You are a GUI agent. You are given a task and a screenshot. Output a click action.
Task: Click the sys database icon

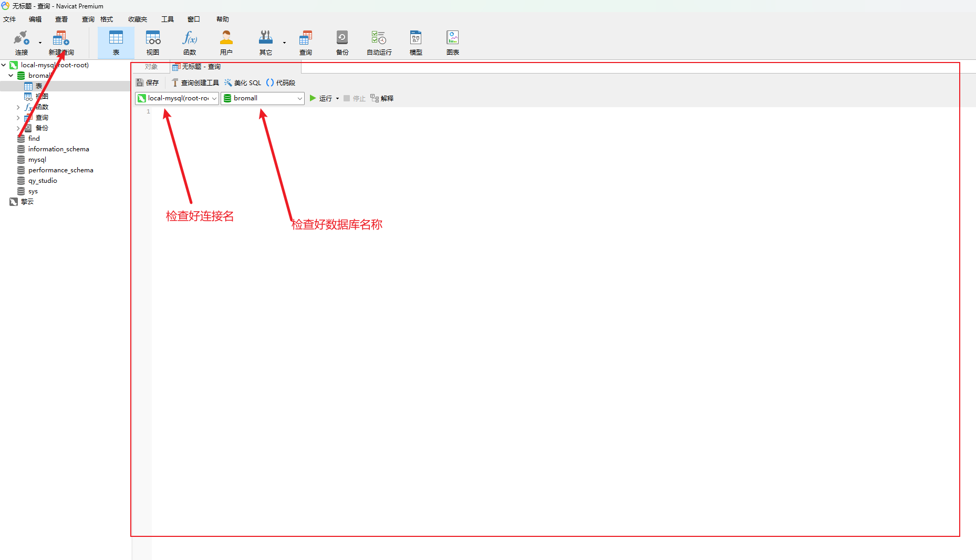[21, 191]
